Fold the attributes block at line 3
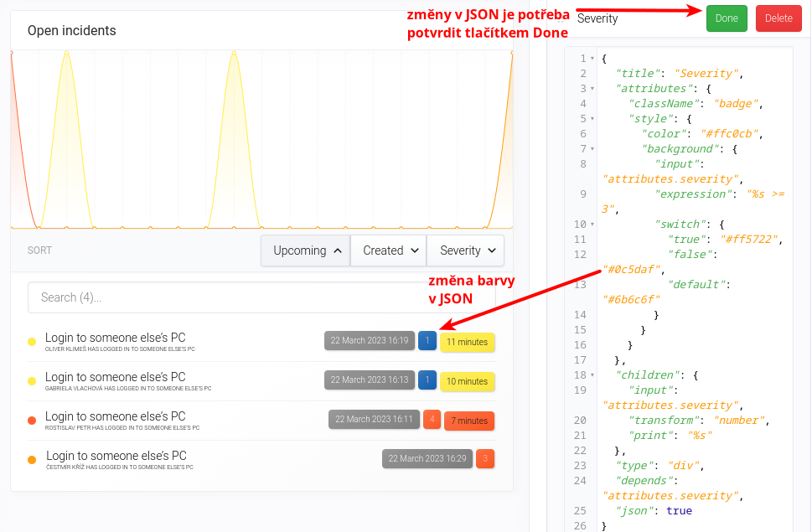Viewport: 812px width, 532px height. [592, 89]
